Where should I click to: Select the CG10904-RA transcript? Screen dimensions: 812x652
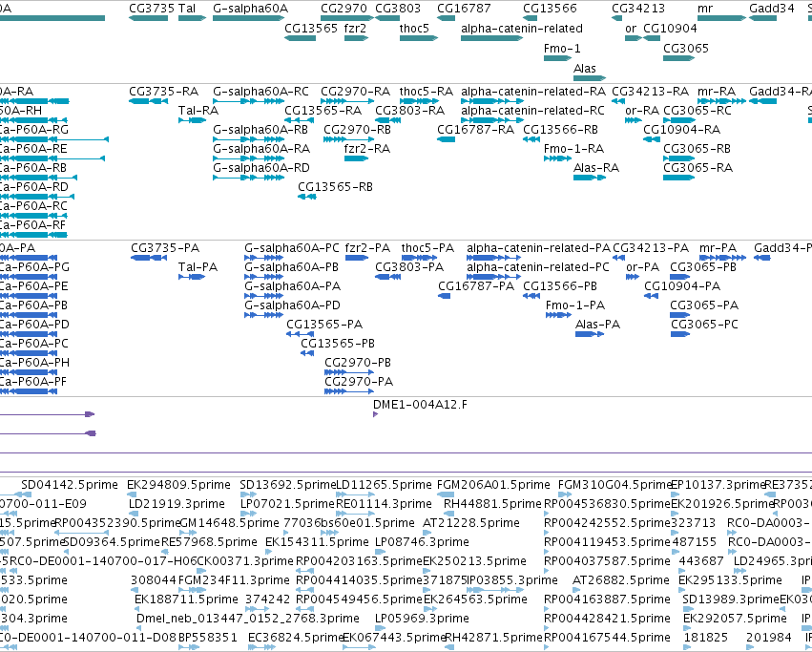pyautogui.click(x=652, y=139)
